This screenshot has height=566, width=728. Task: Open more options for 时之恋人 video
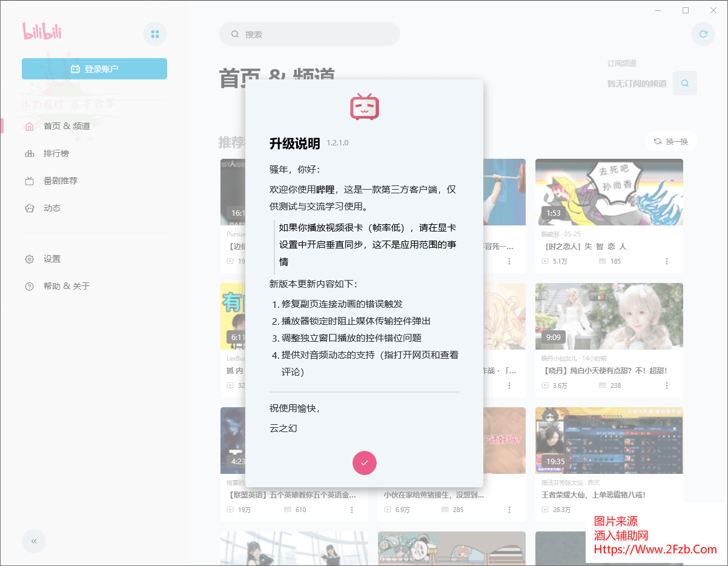pos(666,261)
